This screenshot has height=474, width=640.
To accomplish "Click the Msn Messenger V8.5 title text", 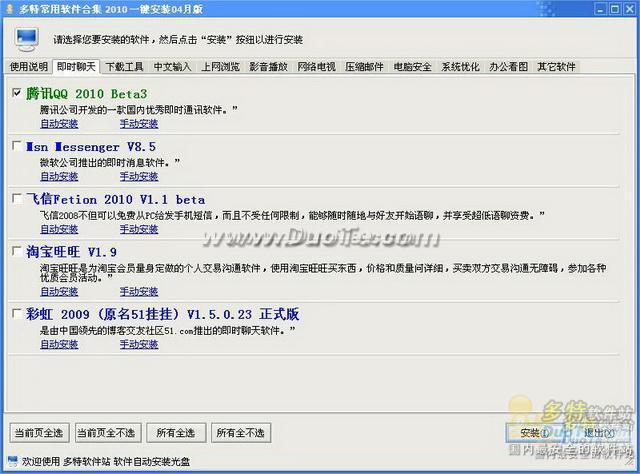I will pos(91,147).
